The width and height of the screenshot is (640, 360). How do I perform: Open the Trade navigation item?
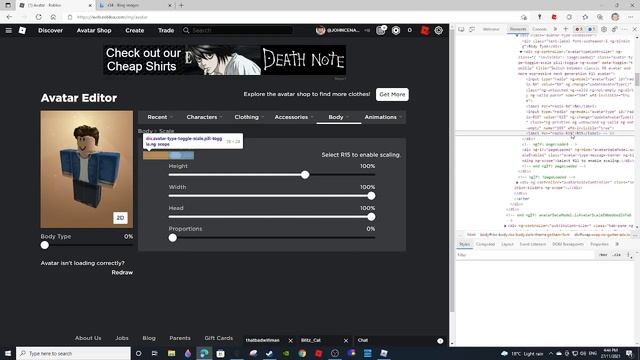[x=166, y=30]
